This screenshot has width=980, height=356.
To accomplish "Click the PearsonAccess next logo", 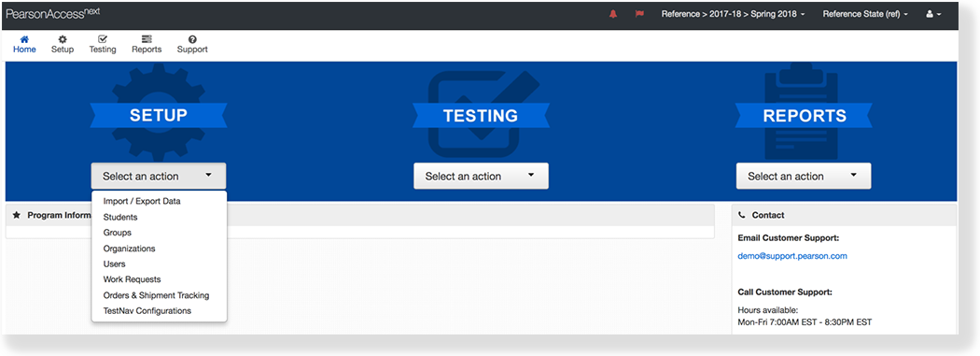I will [x=52, y=14].
